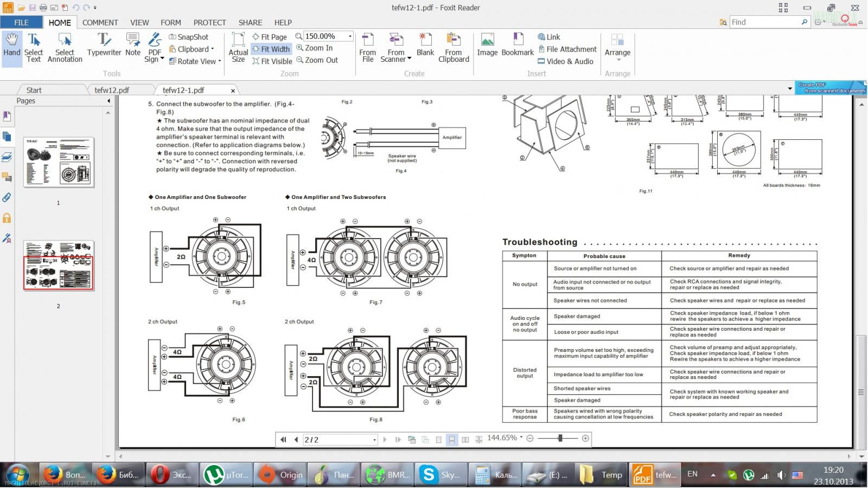868x489 pixels.
Task: Expand From Scanner dropdown
Action: pos(409,59)
